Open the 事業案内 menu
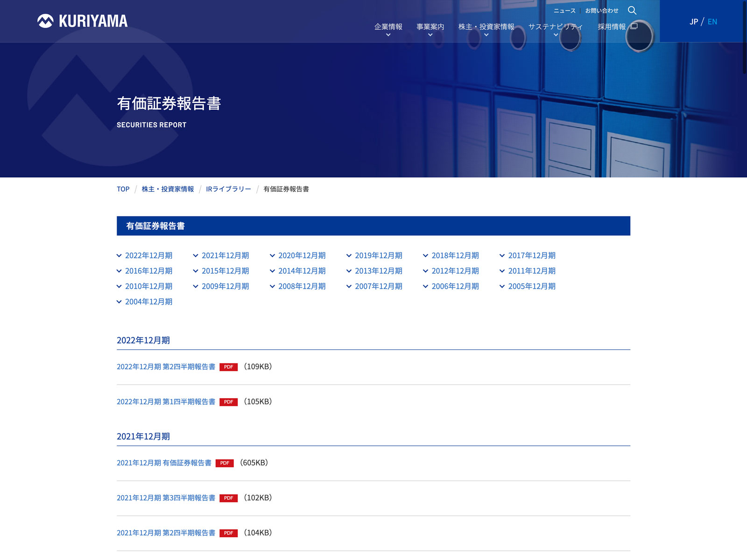747x560 pixels. tap(430, 29)
